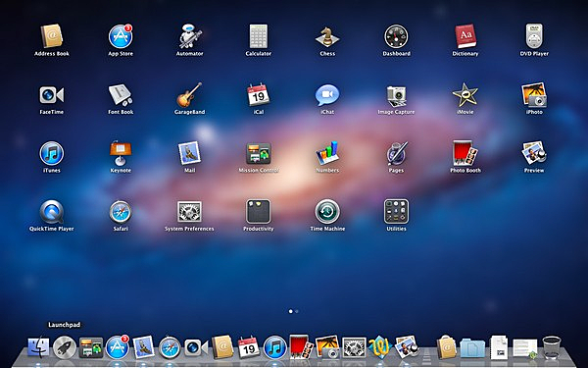Open System Preferences gear in the Dock
588x368 pixels.
354,347
